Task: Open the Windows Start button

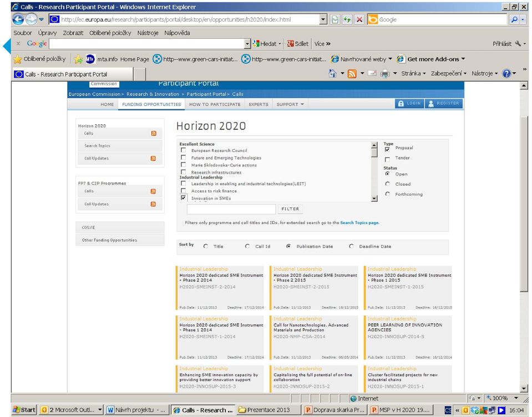Action: [24, 410]
